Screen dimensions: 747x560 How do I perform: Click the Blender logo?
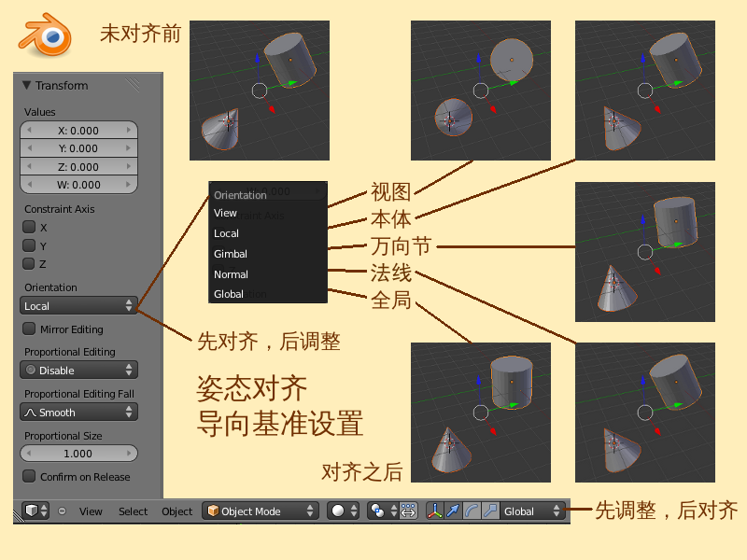pos(46,35)
